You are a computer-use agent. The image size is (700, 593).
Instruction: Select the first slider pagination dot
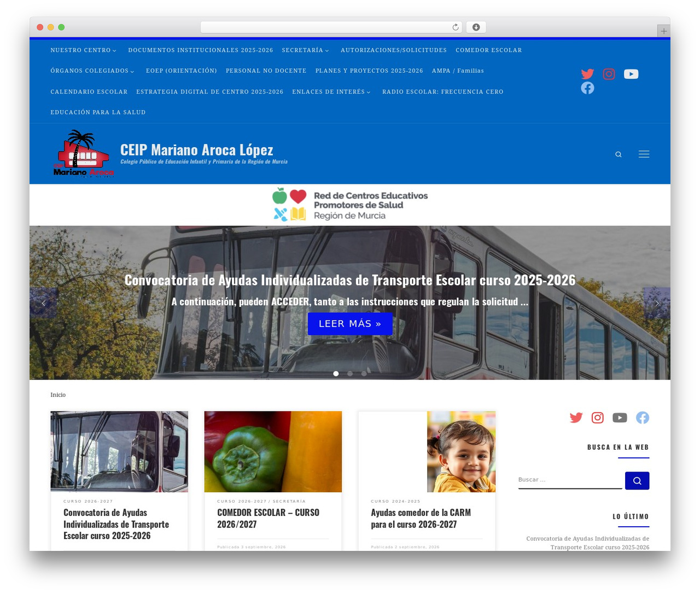coord(336,374)
